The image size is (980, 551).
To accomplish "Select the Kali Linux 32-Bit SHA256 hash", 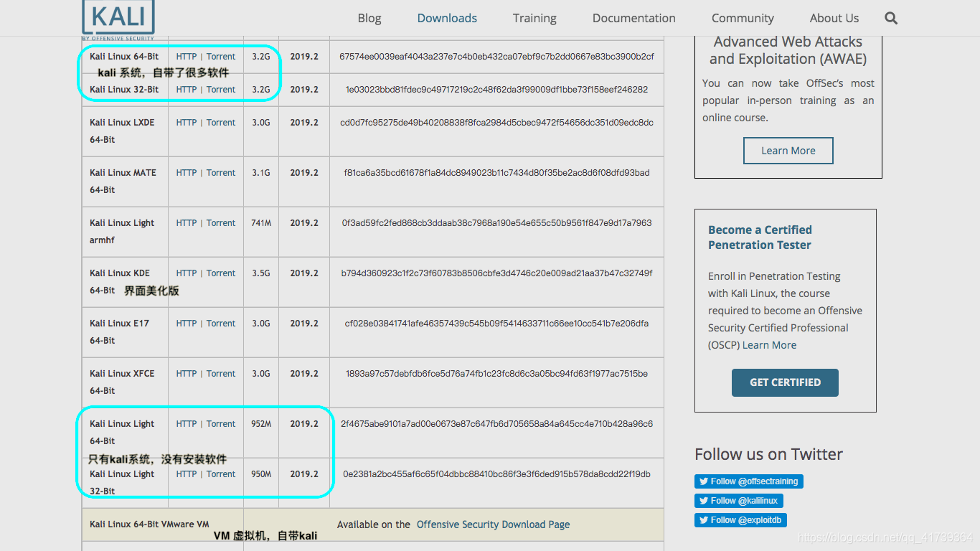I will point(496,90).
